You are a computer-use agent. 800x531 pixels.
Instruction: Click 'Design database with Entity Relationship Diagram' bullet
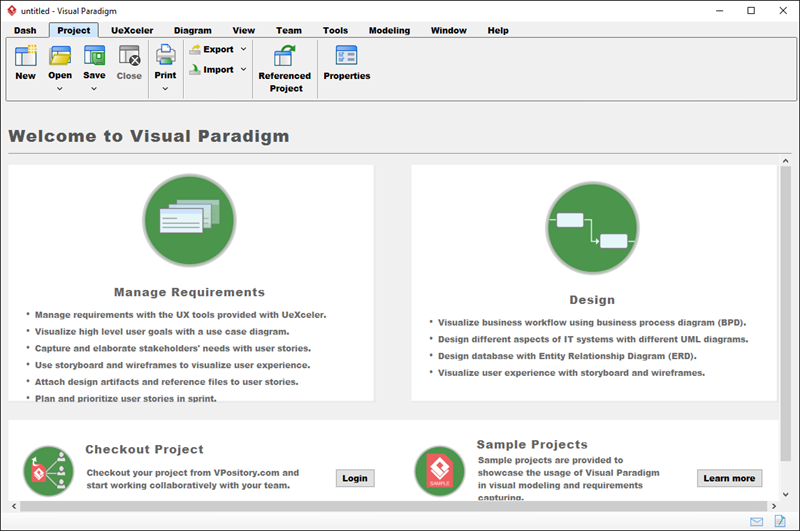[567, 356]
